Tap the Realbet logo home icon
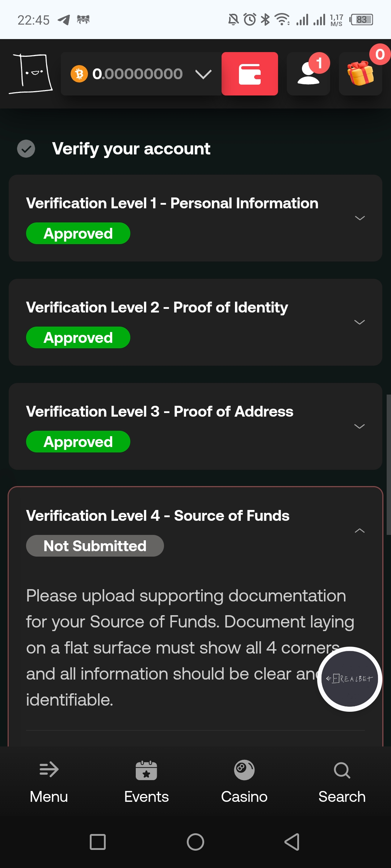The width and height of the screenshot is (391, 868). [31, 74]
